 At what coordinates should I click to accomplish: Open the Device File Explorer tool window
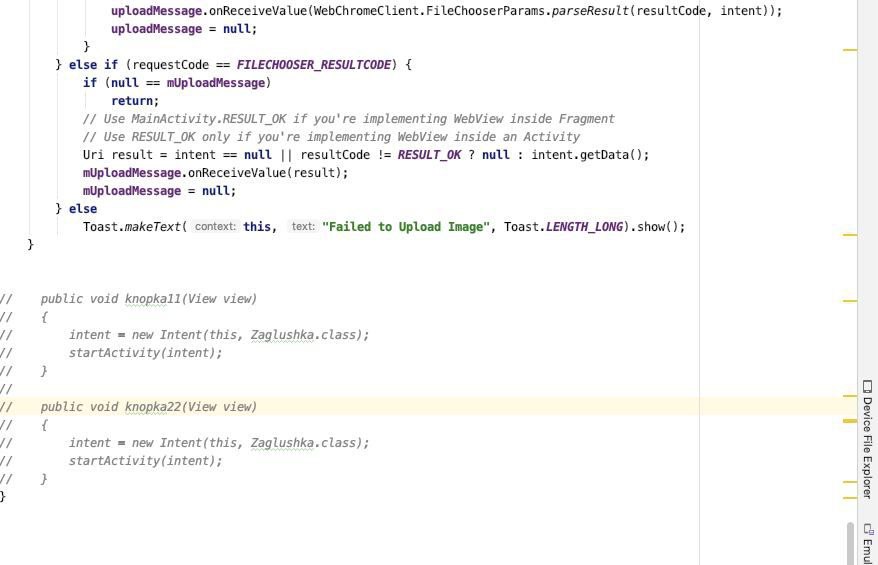(867, 440)
